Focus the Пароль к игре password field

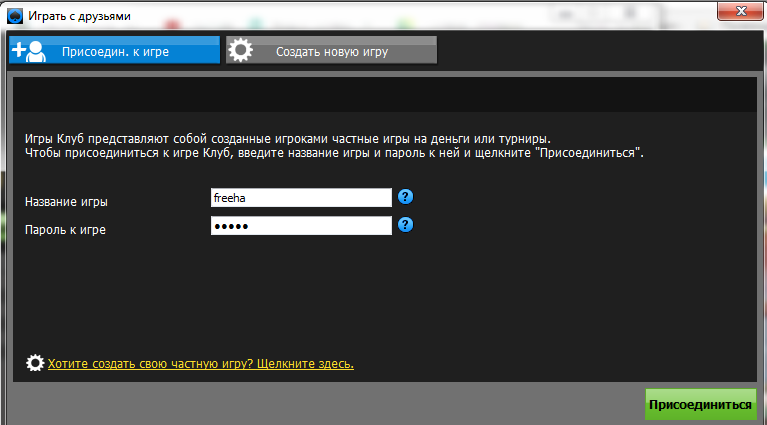[x=301, y=226]
